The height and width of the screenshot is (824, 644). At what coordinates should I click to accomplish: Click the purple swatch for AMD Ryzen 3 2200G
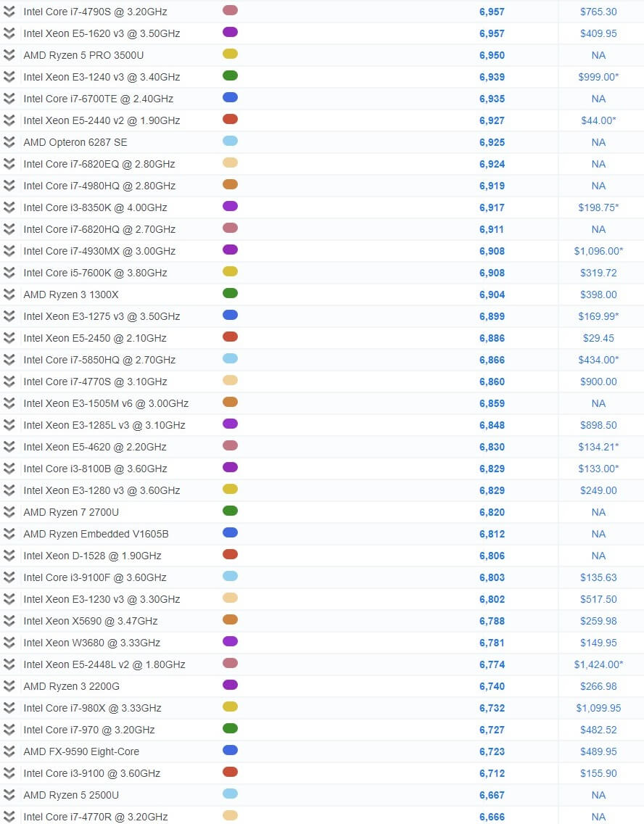(230, 685)
